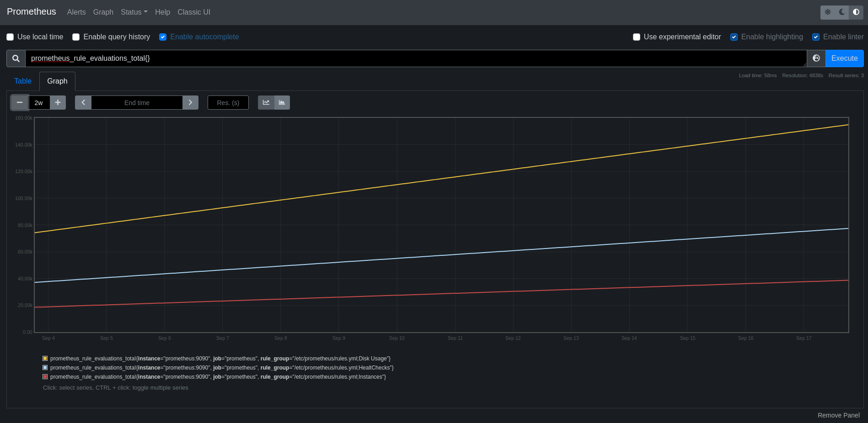Enable query history checkbox

point(76,37)
